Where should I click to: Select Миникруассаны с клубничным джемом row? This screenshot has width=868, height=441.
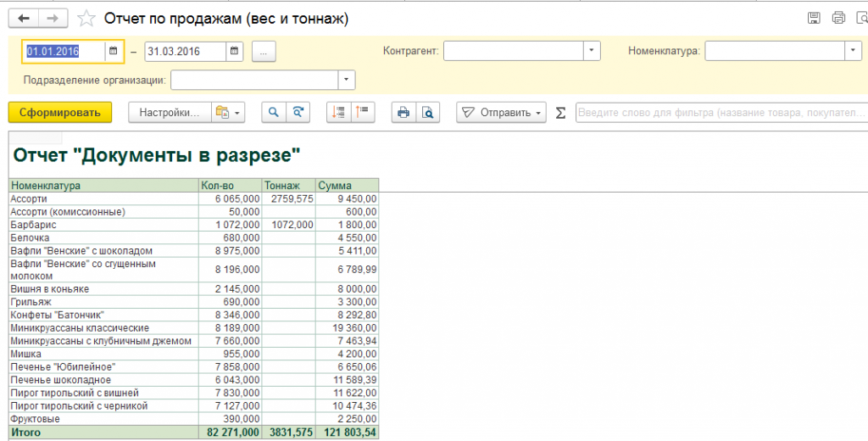(x=101, y=341)
